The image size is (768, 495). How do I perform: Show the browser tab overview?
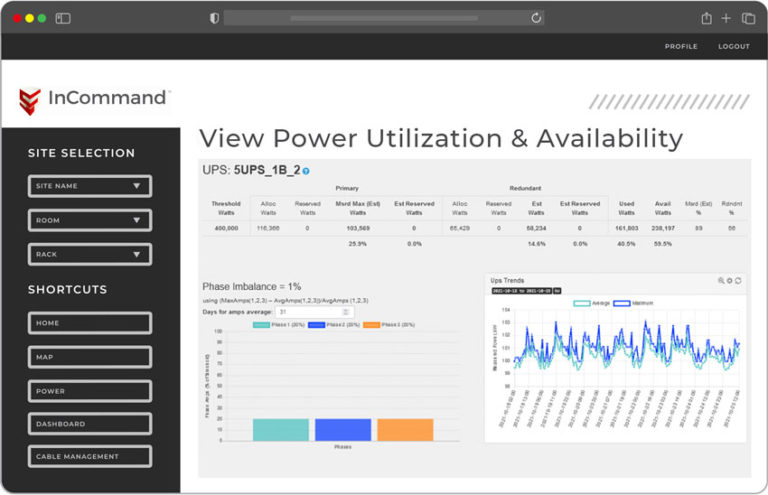pyautogui.click(x=748, y=18)
